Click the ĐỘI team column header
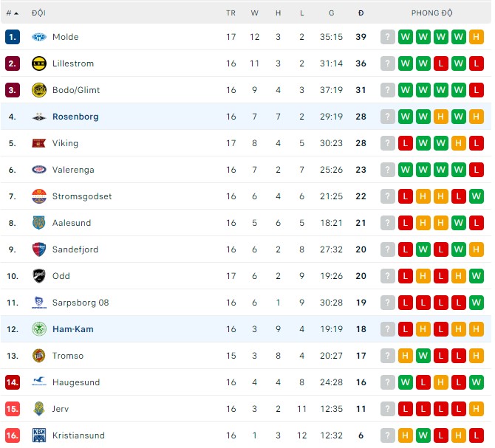Image resolution: width=495 pixels, height=448 pixels. tap(38, 13)
